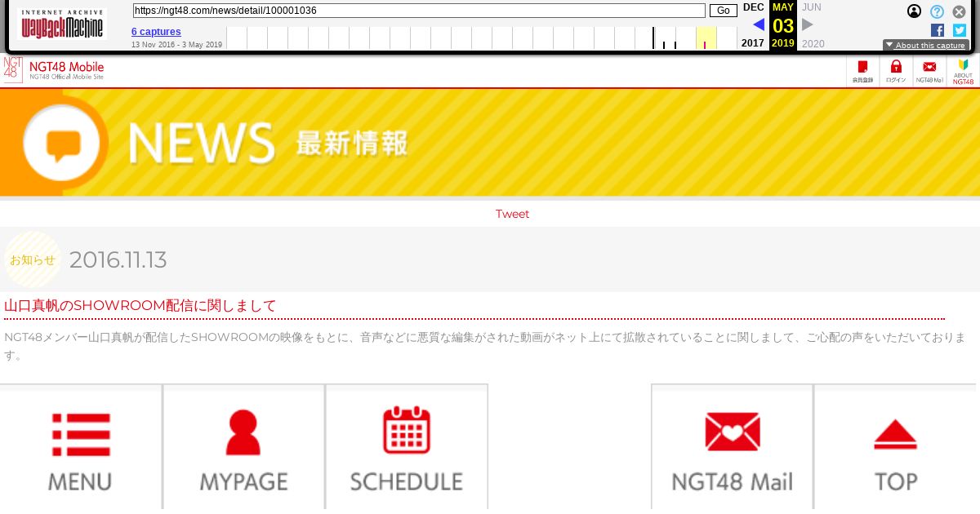The width and height of the screenshot is (980, 514).
Task: Click the tall black capture bar in timeline
Action: coord(653,38)
